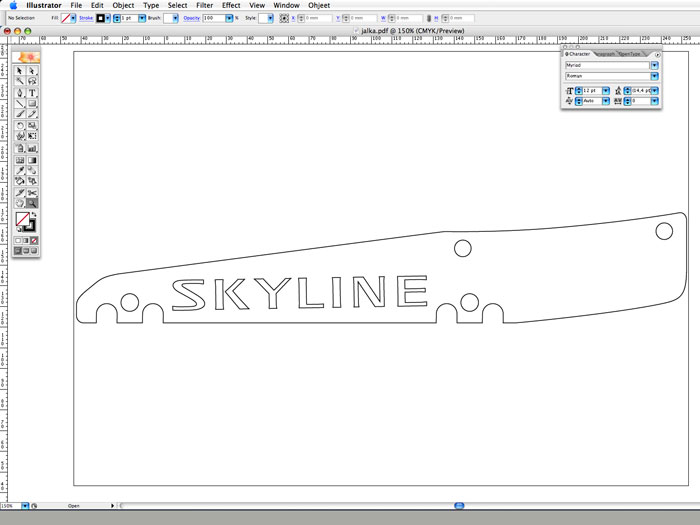700x525 pixels.
Task: Open the Character panel options menu
Action: (657, 54)
